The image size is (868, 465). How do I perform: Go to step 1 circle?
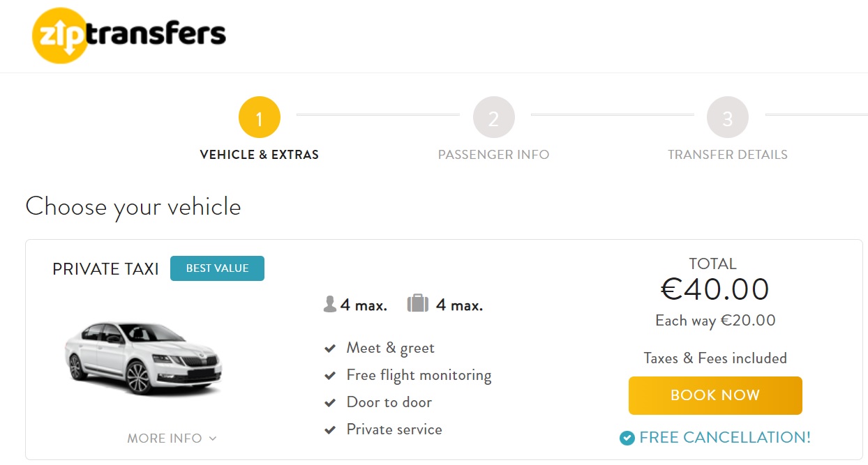[260, 118]
